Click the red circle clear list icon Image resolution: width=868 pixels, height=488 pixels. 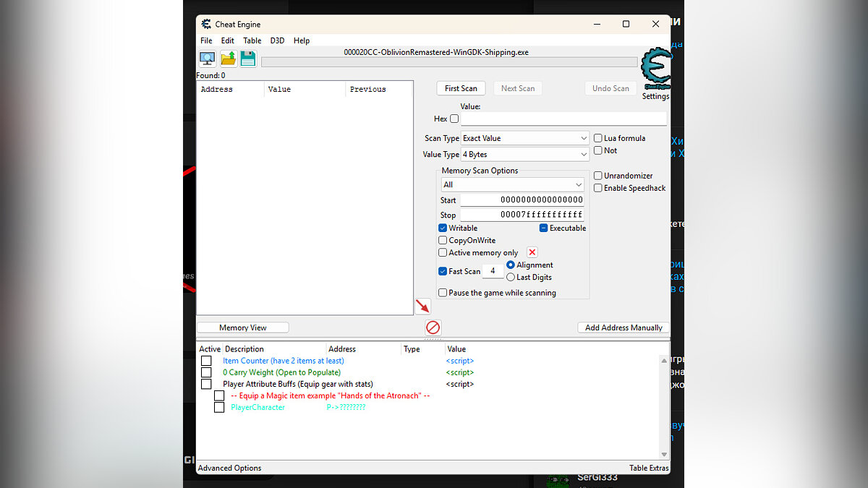click(433, 328)
